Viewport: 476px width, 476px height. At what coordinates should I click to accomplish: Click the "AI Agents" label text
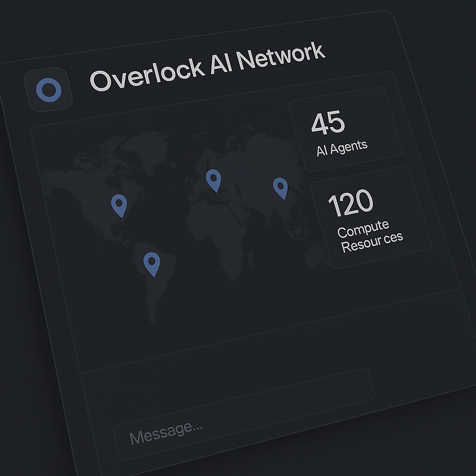point(342,148)
